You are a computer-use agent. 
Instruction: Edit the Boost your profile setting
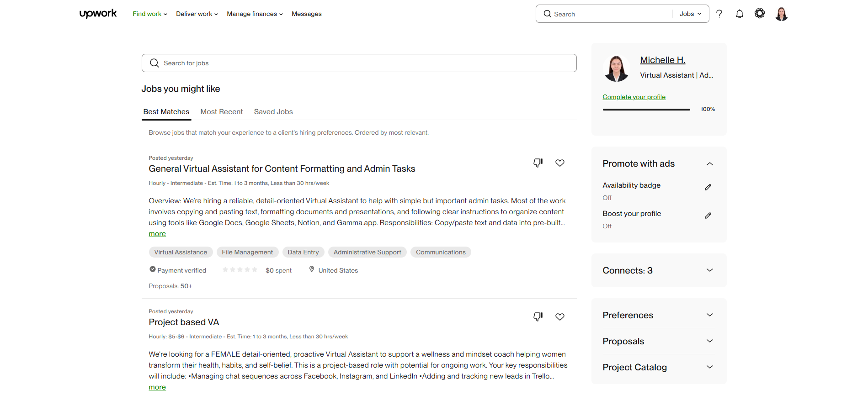click(x=708, y=216)
